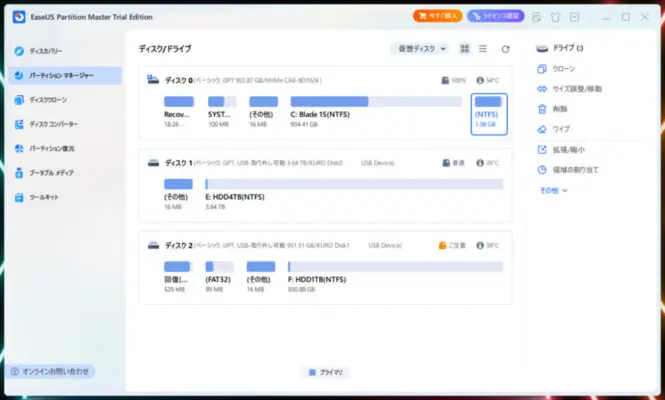Viewport: 665px width, 400px height.
Task: Select the (FAT32) 99 MB partition
Action: tap(219, 277)
